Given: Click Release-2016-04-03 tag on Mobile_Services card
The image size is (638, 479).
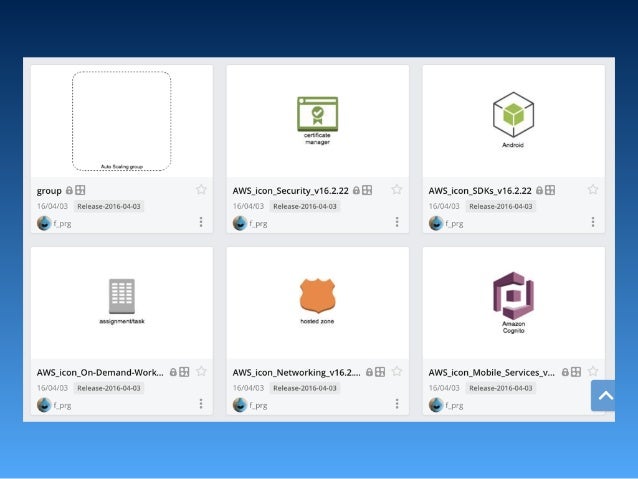Looking at the screenshot, I should click(x=501, y=388).
